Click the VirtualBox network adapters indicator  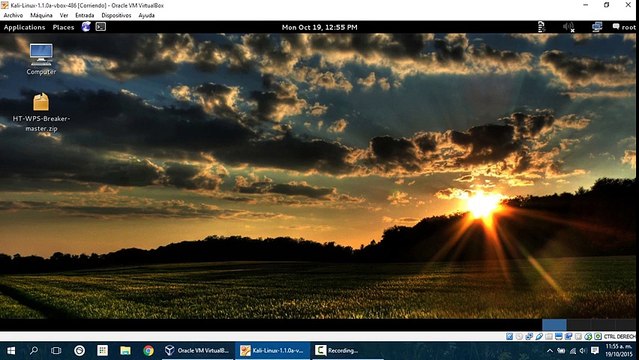529,336
